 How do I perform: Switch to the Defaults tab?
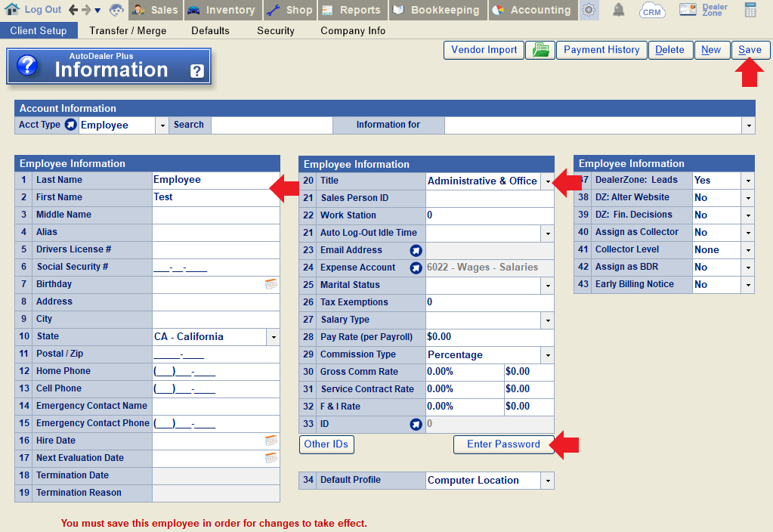(211, 30)
